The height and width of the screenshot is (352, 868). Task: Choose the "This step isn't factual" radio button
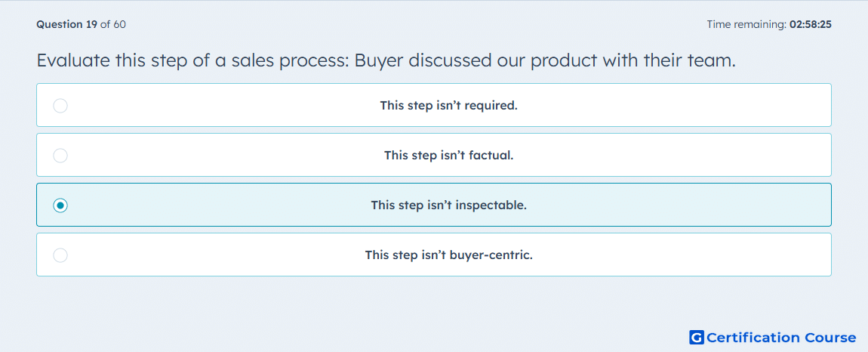(60, 156)
